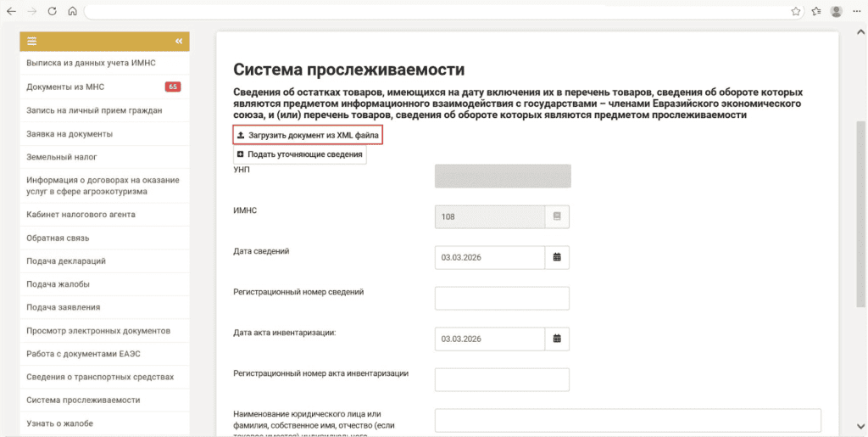Viewport: 868px width, 437px height.
Task: Open Заявка на документы section
Action: click(x=104, y=133)
